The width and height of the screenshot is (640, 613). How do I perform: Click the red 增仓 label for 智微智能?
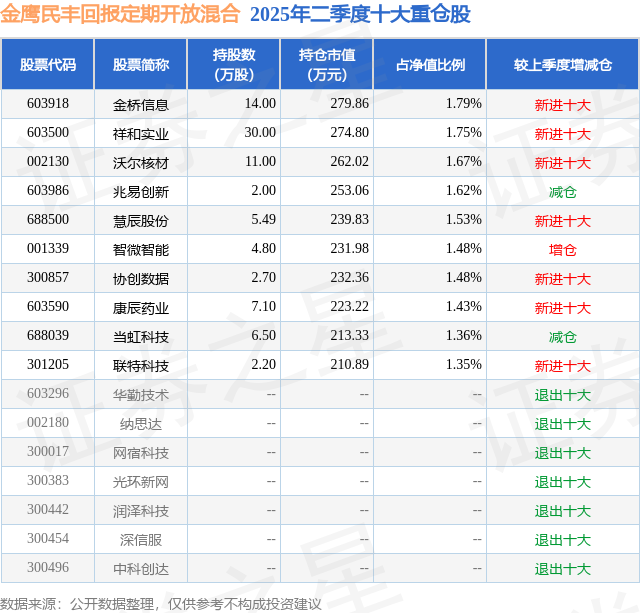563,250
